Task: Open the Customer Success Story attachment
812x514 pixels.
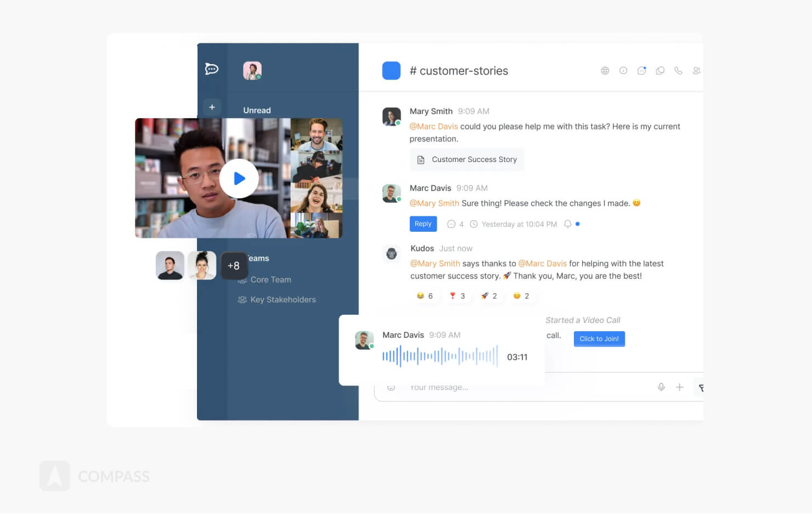Action: click(x=467, y=160)
